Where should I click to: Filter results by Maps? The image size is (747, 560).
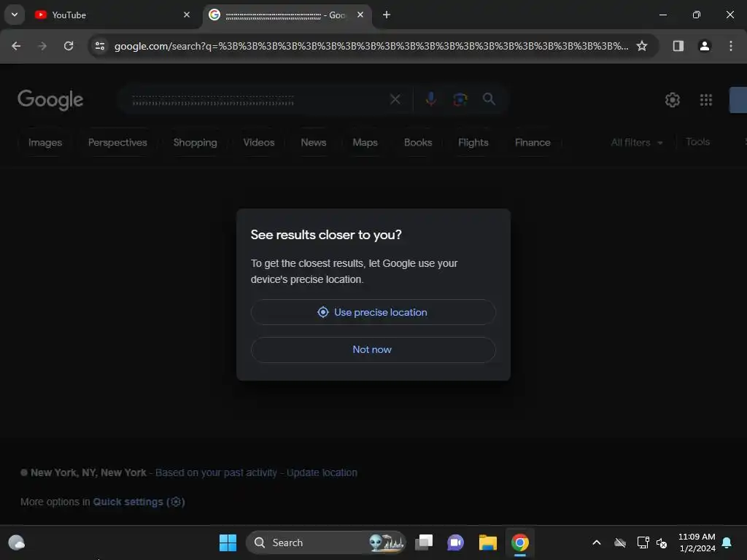(x=365, y=142)
